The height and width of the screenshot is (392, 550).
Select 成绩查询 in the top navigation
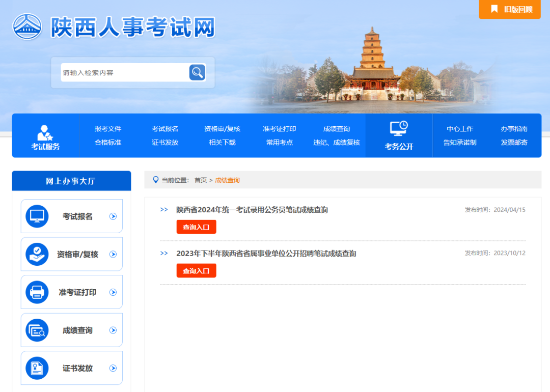pyautogui.click(x=337, y=129)
